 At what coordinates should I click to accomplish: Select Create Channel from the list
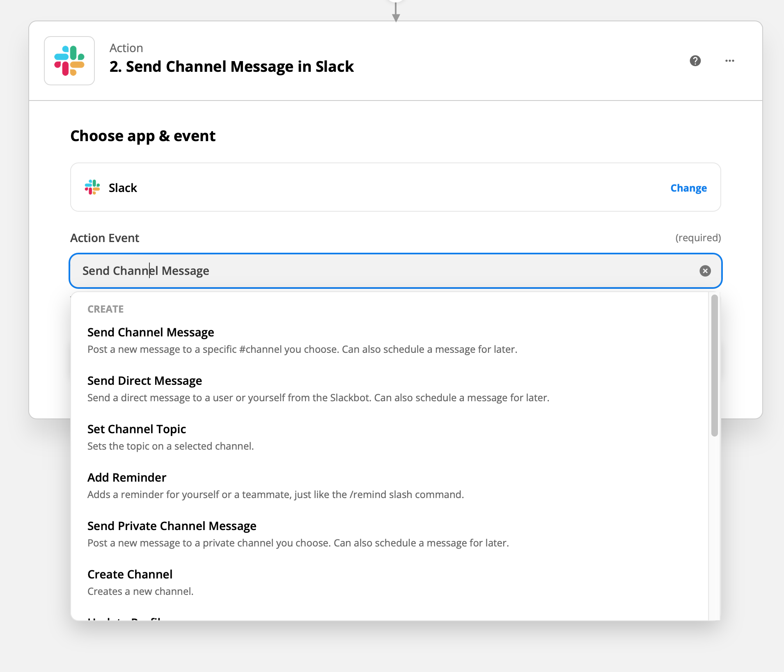(x=130, y=574)
